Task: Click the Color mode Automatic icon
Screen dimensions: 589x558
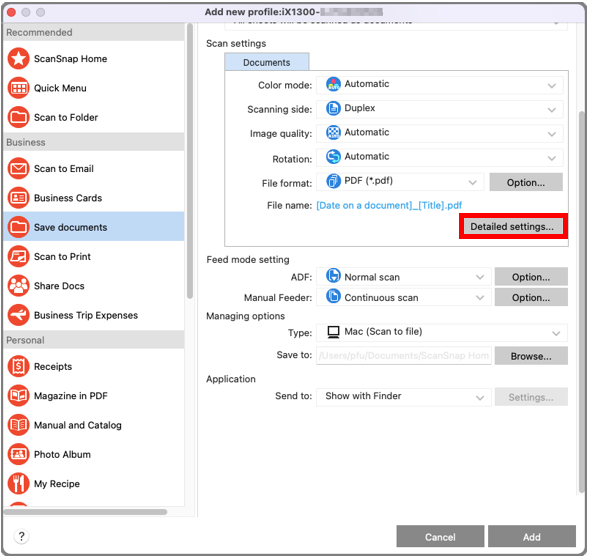Action: 333,84
